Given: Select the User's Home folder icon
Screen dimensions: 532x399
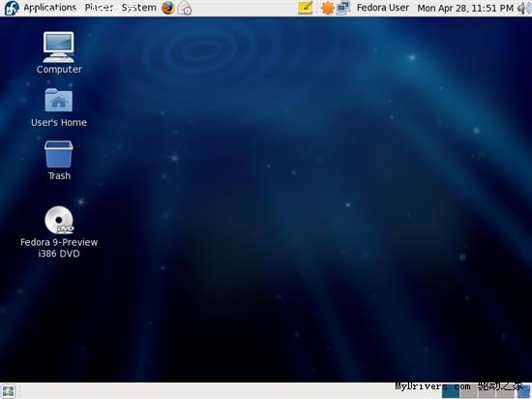Looking at the screenshot, I should (59, 100).
